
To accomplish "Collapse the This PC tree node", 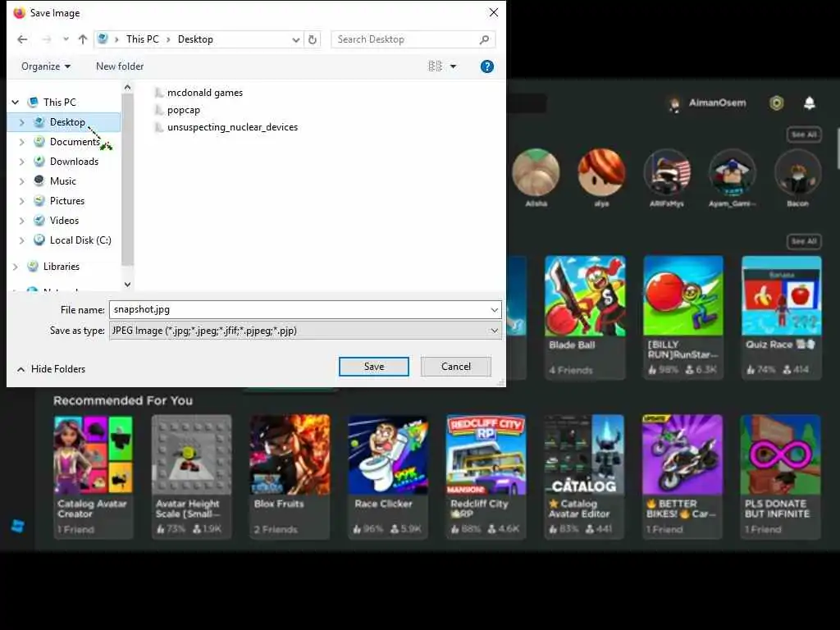I will click(16, 102).
